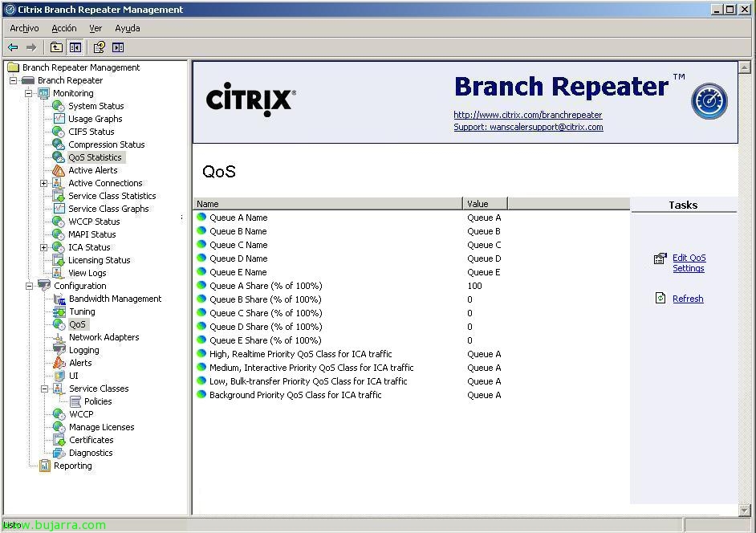
Task: Open the Archivo menu
Action: click(24, 28)
